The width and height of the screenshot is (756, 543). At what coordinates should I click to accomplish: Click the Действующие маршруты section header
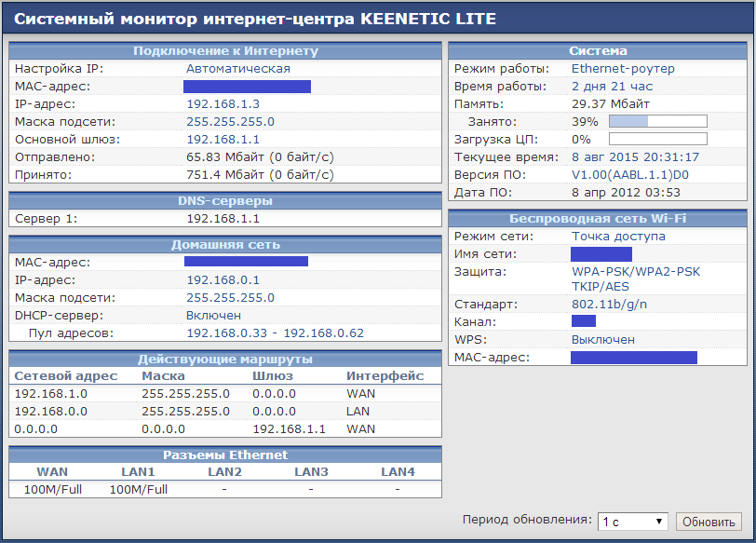[225, 359]
